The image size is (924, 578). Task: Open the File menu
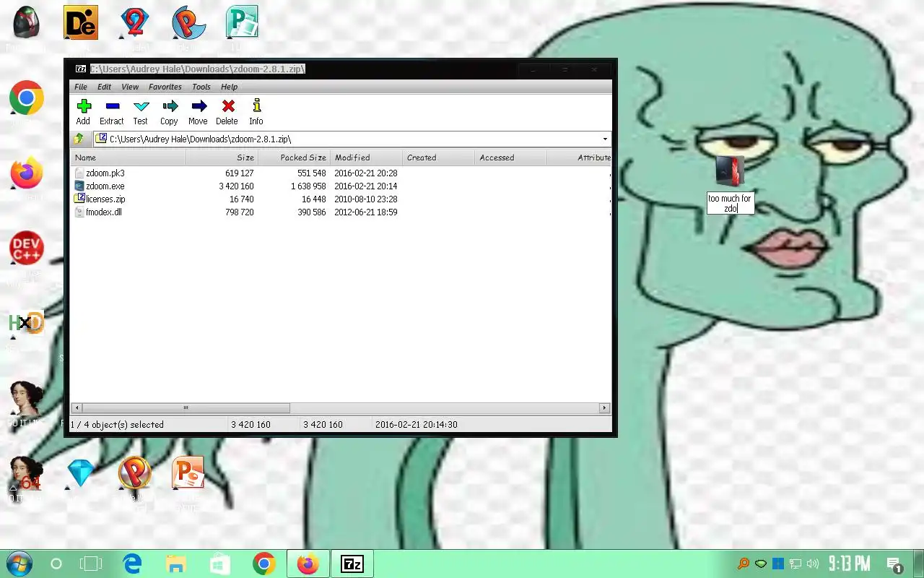81,87
